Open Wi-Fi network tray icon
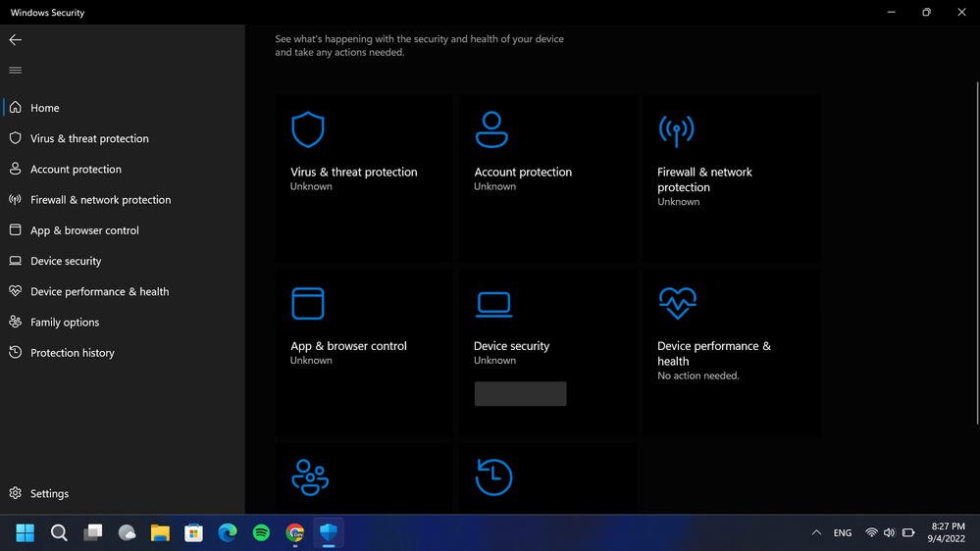Viewport: 980px width, 551px height. (x=871, y=533)
